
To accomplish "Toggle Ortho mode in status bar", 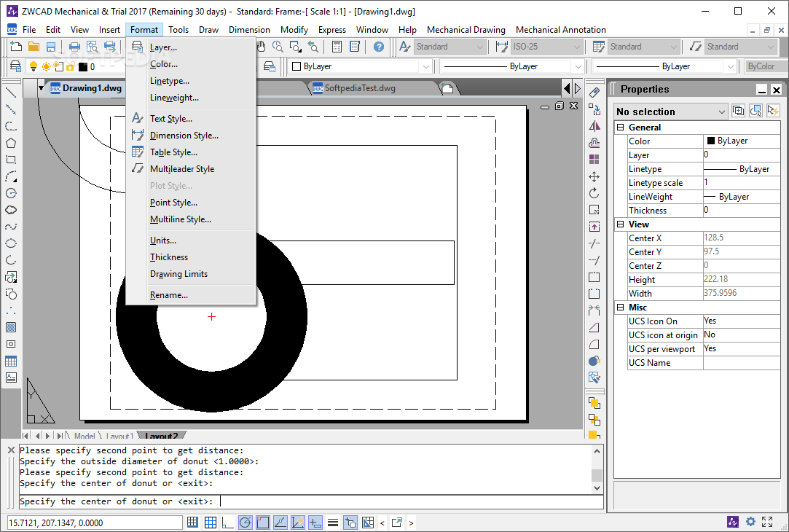I will (x=227, y=523).
